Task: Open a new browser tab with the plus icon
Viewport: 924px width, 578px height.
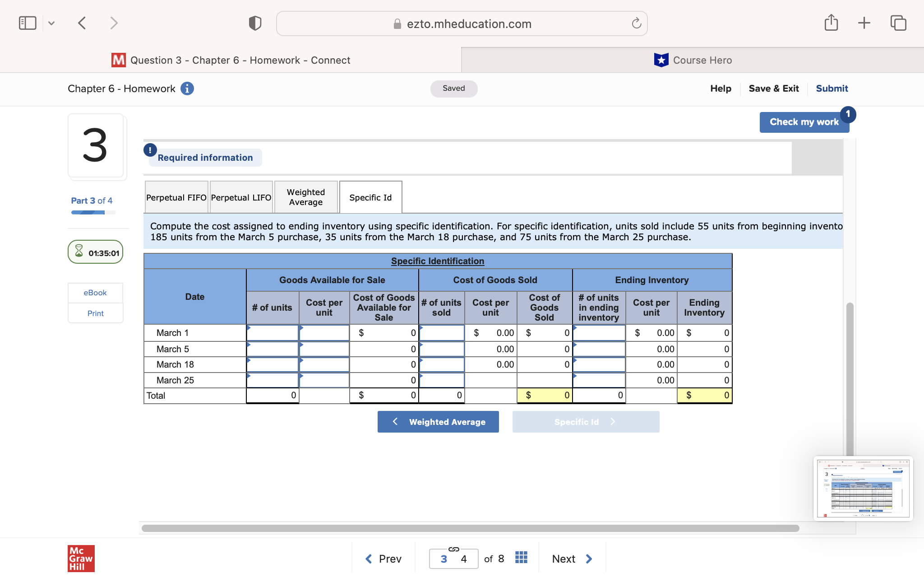Action: (864, 23)
